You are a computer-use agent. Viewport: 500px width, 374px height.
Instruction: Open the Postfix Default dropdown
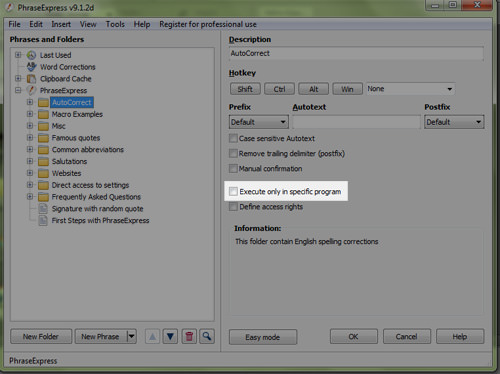tap(454, 122)
